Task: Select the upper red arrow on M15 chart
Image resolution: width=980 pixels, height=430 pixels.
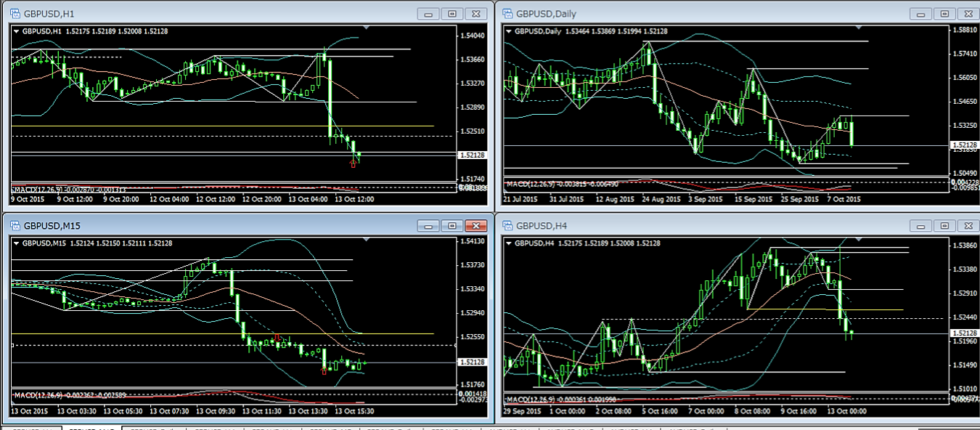Action: tap(277, 338)
